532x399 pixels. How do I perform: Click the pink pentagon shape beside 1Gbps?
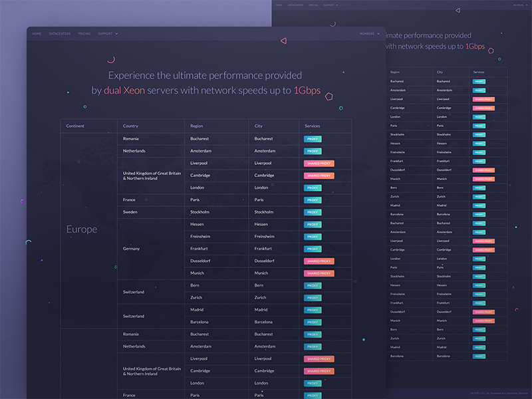coord(329,96)
